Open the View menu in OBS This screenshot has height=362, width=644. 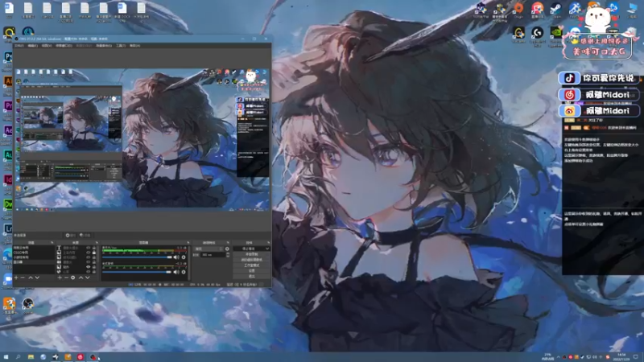[47, 46]
